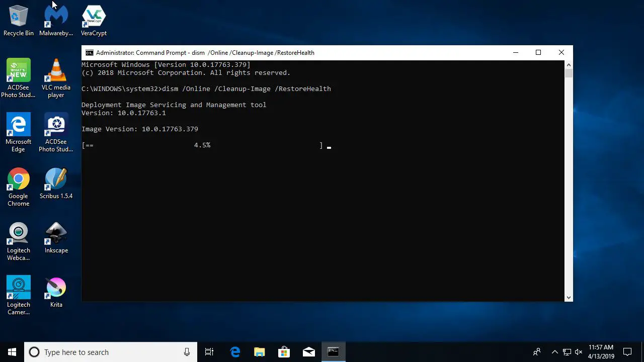Select the ACDSee What's New shortcut
Viewport: 644px width, 362px height.
[x=19, y=78]
